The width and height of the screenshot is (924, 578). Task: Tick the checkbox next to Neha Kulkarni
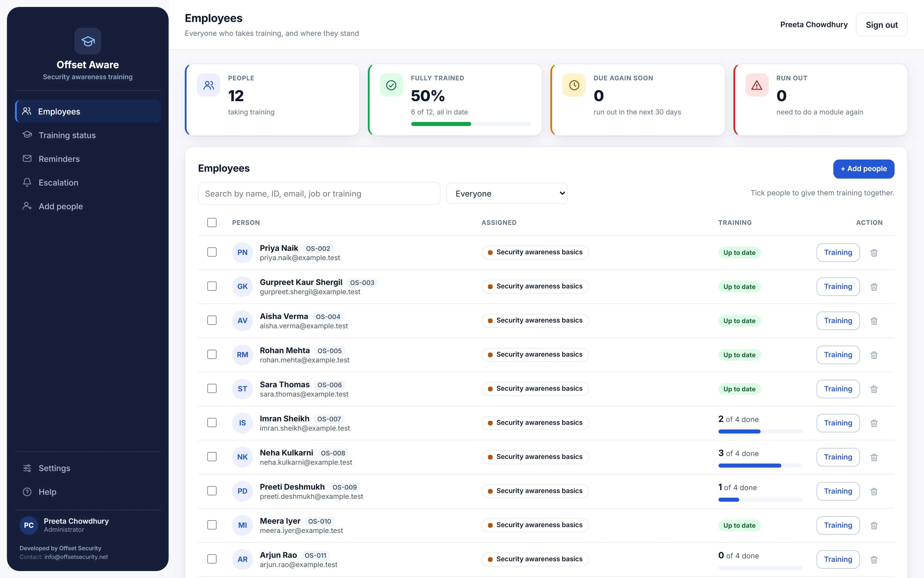pos(212,456)
